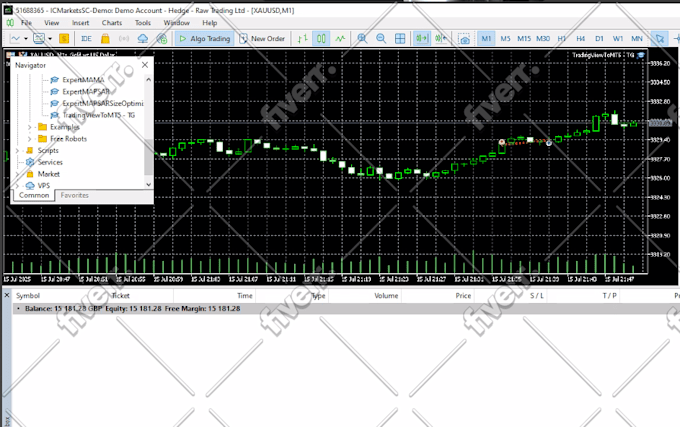Screen dimensions: 680x427
Task: Click the TradingViewToMT5 expert icon on chart
Action: [x=641, y=55]
